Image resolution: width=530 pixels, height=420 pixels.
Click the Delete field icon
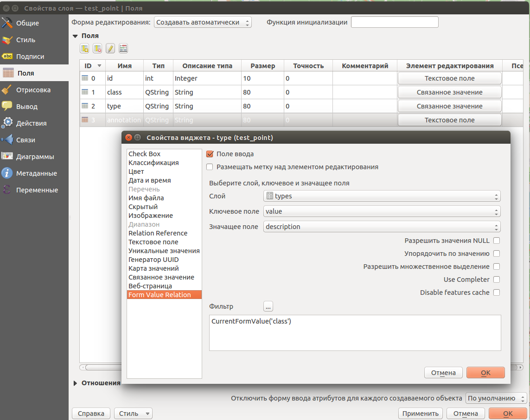(x=97, y=49)
